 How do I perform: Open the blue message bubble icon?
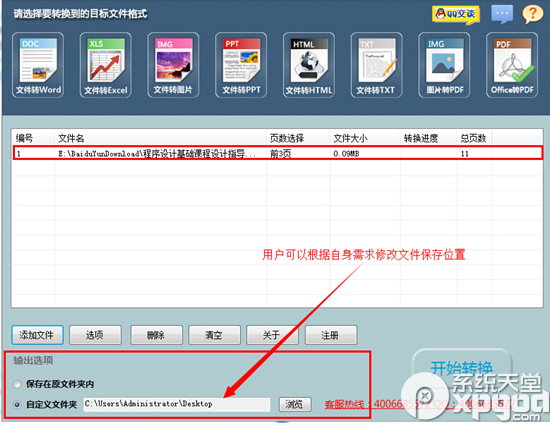[502, 14]
